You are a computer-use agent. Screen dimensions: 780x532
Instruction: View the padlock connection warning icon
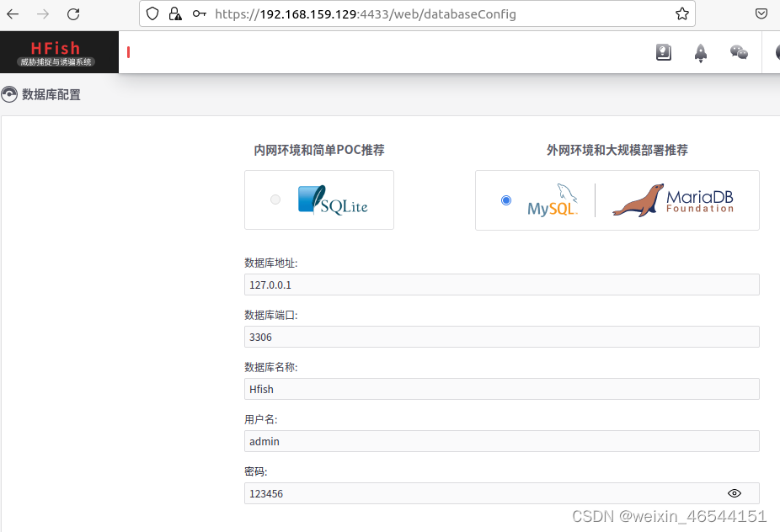pyautogui.click(x=175, y=14)
